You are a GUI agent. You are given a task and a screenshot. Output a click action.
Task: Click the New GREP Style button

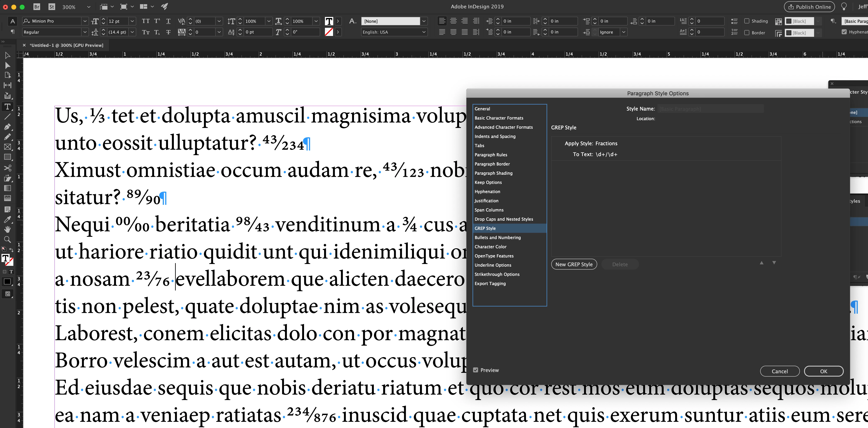point(574,265)
